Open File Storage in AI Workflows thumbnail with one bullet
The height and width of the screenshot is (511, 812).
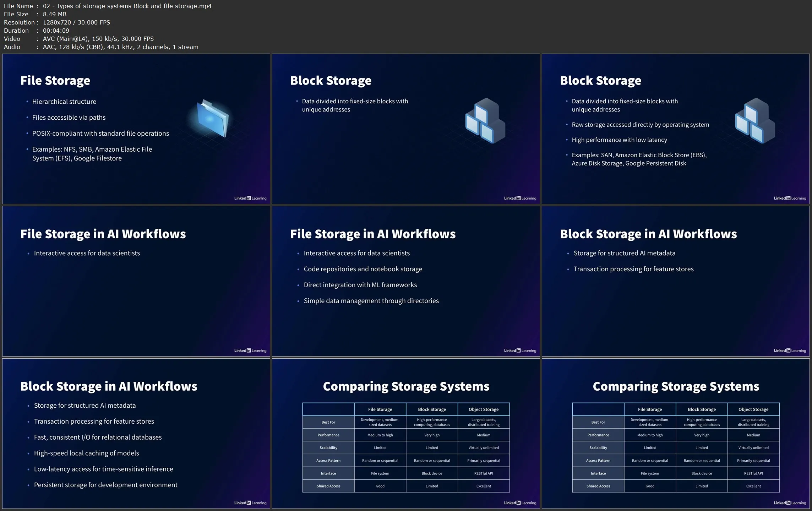click(136, 281)
